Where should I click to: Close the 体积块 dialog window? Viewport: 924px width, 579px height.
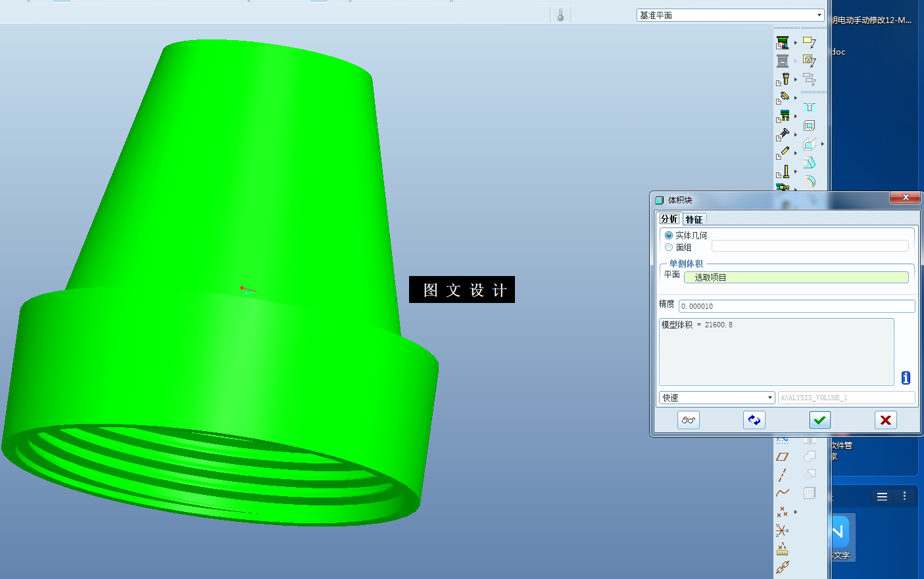click(906, 197)
